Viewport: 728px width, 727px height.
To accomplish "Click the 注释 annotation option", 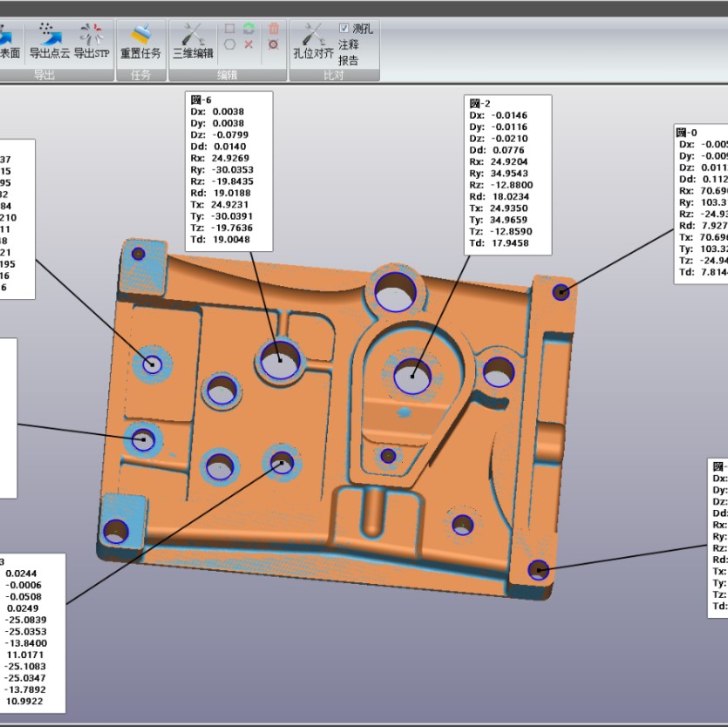I will click(x=348, y=44).
